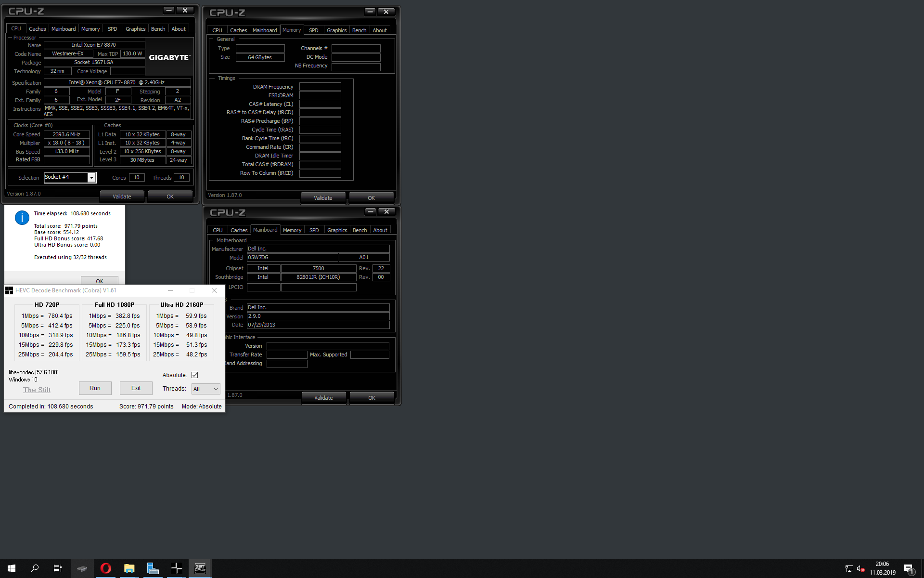Image resolution: width=924 pixels, height=578 pixels.
Task: Open Caches tab in the Mainboard window
Action: pos(239,230)
